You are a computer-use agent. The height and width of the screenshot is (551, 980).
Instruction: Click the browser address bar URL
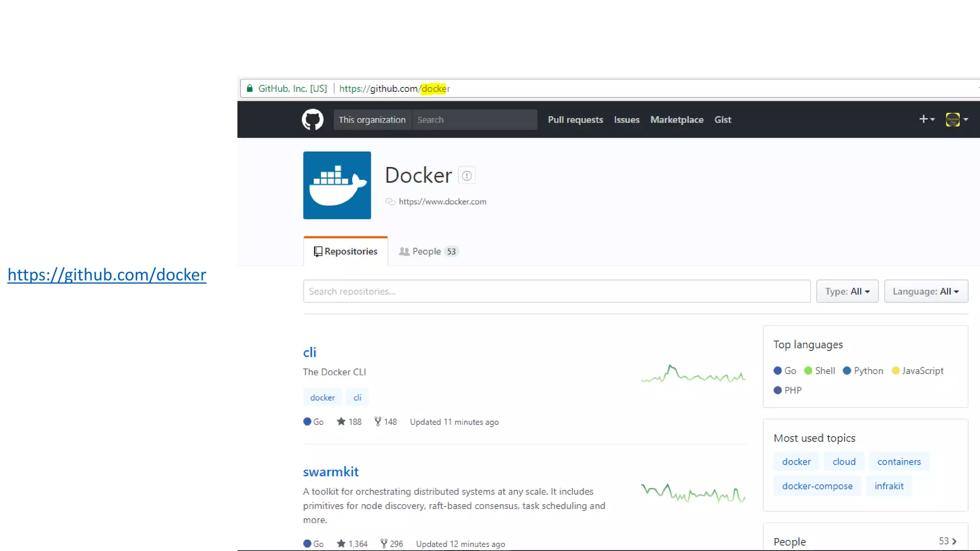point(394,88)
